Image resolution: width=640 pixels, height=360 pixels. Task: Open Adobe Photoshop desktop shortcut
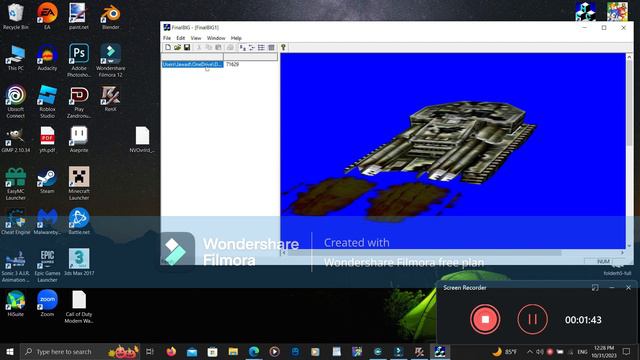[79, 60]
